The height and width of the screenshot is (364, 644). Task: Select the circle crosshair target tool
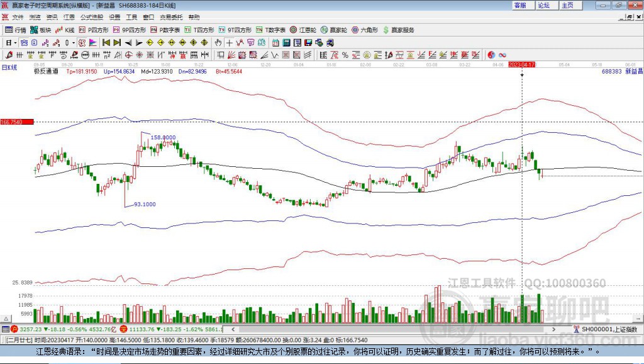[128, 55]
